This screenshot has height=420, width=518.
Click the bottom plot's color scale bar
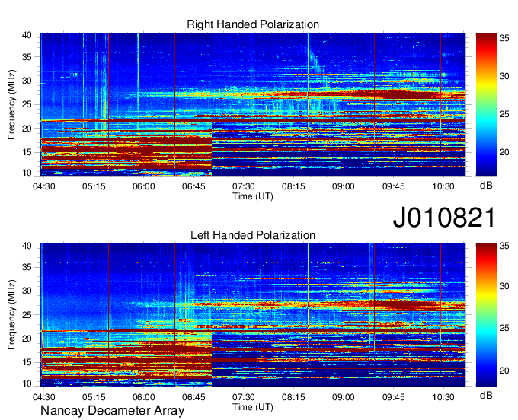click(x=486, y=315)
